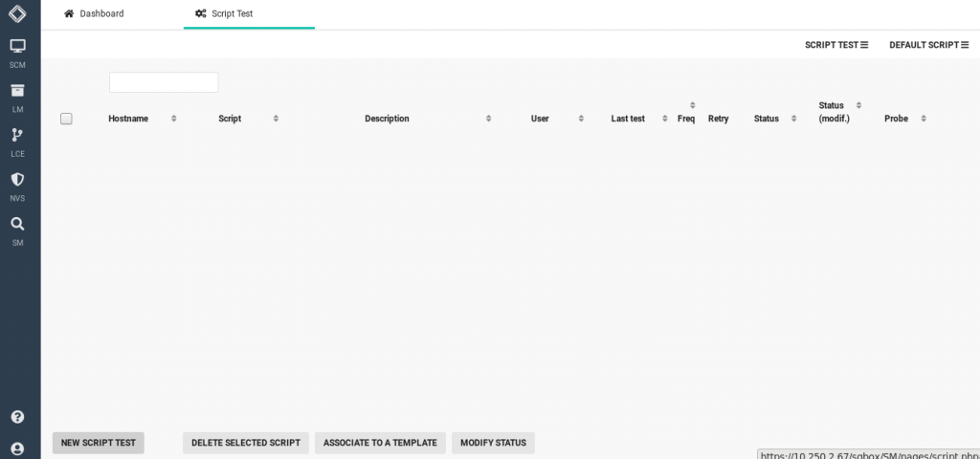Click the NEW SCRIPT TEST button

(x=99, y=443)
